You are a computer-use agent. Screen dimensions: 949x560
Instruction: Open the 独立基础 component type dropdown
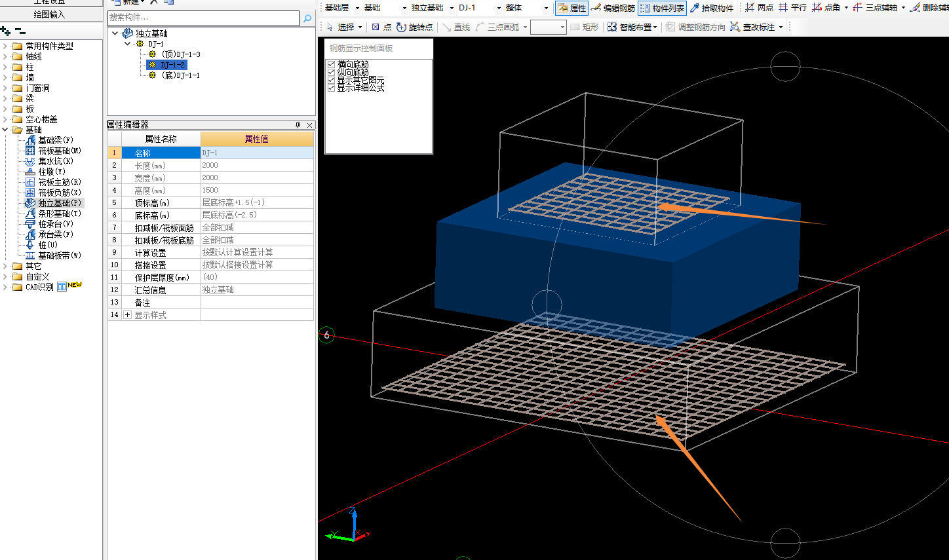coord(452,8)
